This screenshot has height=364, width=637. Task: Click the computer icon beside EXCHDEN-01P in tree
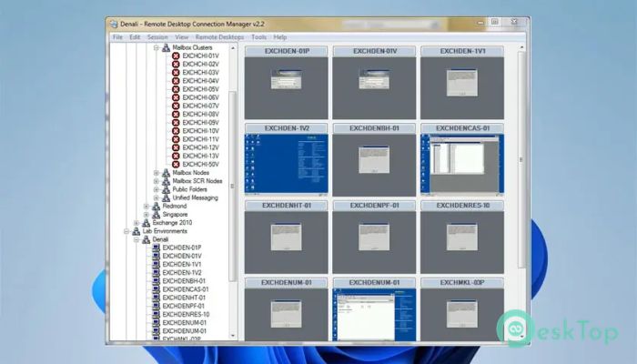(x=156, y=248)
